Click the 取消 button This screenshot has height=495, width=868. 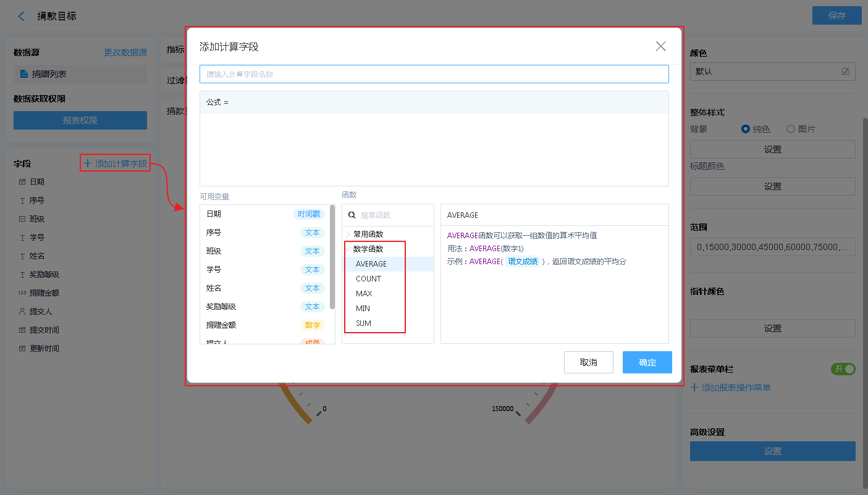[x=588, y=362]
